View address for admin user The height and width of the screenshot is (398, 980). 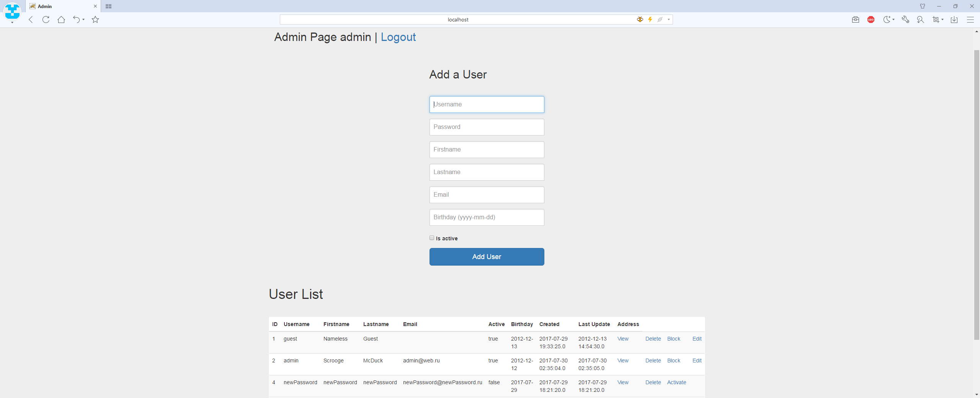coord(623,360)
